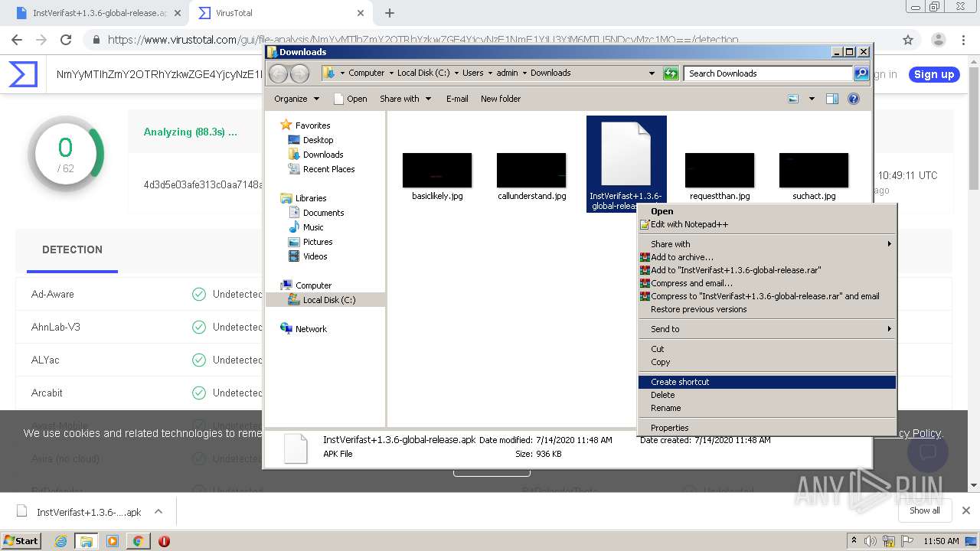Open Windows Start menu

tap(21, 540)
